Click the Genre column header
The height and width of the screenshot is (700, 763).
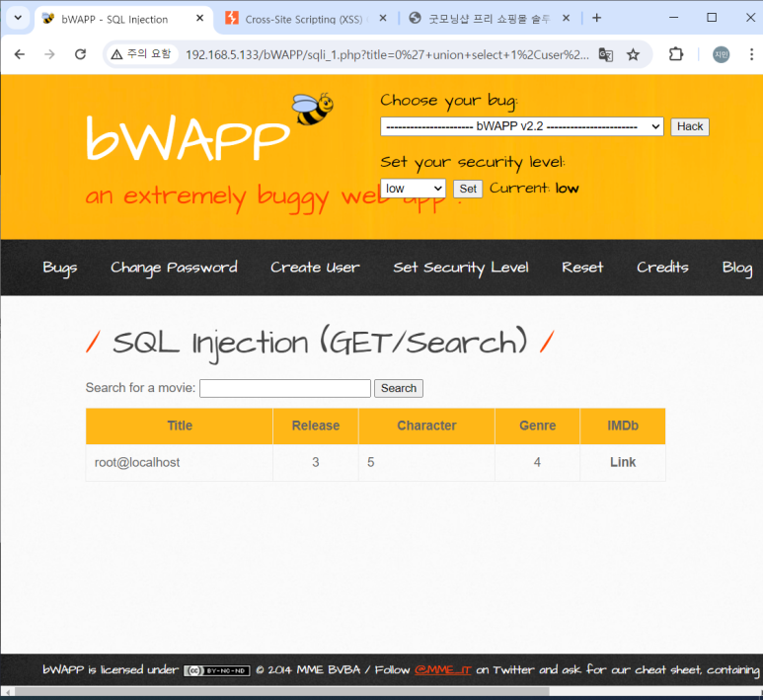tap(537, 426)
